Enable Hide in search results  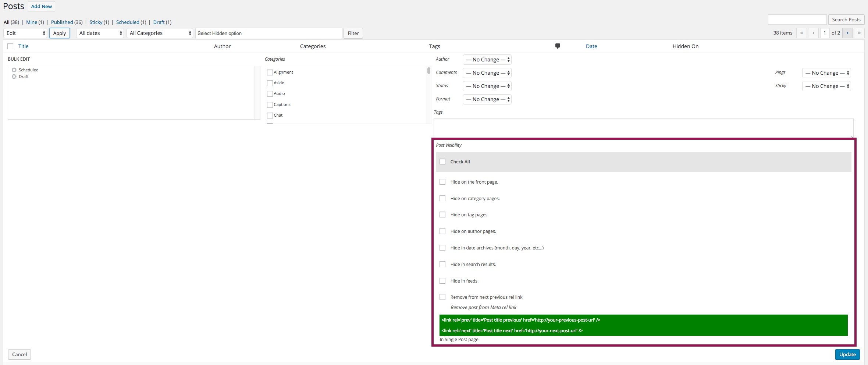coord(442,264)
